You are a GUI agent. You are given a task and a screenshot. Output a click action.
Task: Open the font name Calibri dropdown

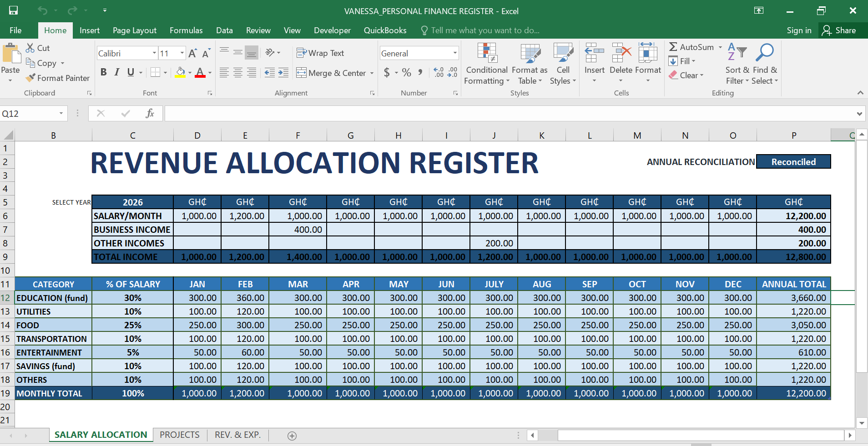154,53
